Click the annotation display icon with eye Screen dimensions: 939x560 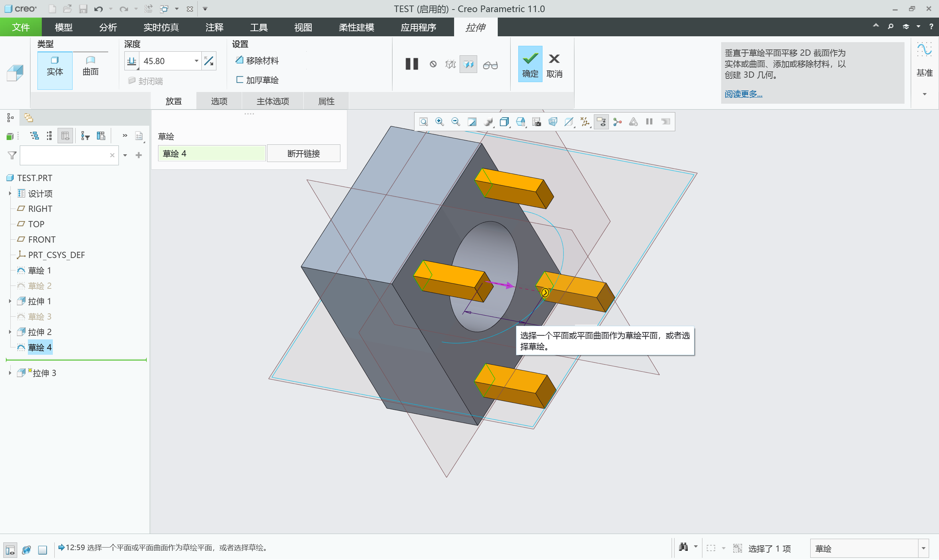click(602, 122)
